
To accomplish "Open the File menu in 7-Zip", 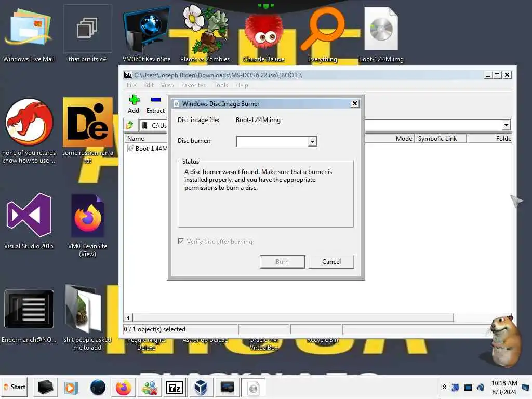I will tap(131, 85).
